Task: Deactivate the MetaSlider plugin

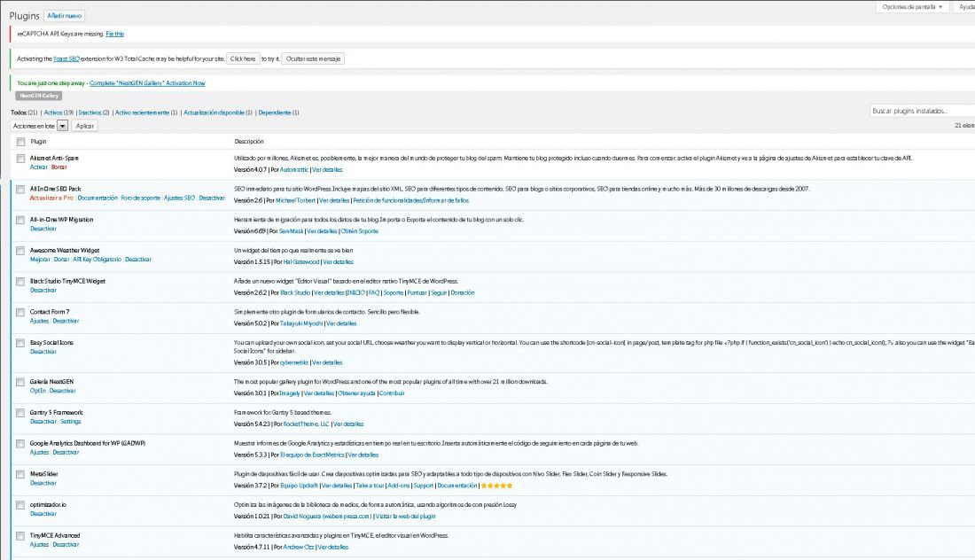Action: point(43,483)
